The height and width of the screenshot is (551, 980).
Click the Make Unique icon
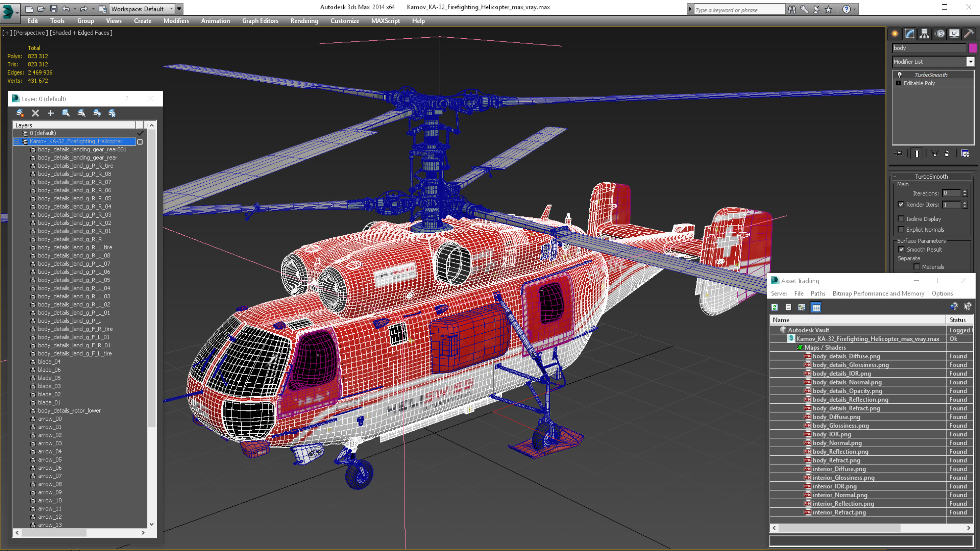point(935,153)
